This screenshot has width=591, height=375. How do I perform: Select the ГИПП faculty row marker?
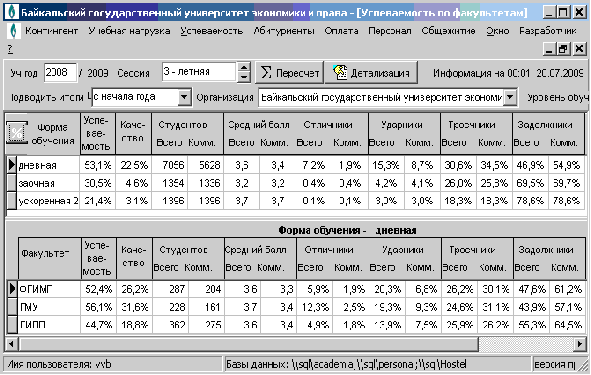[x=12, y=324]
